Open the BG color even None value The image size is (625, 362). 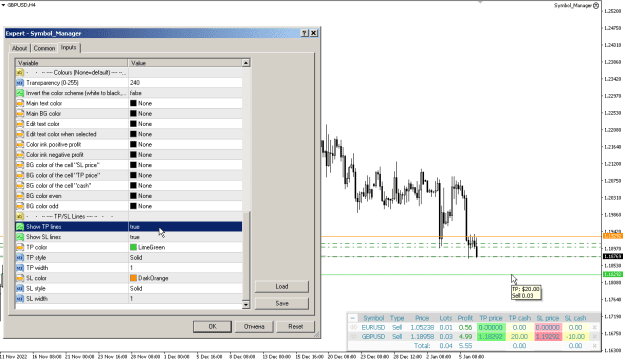(185, 196)
